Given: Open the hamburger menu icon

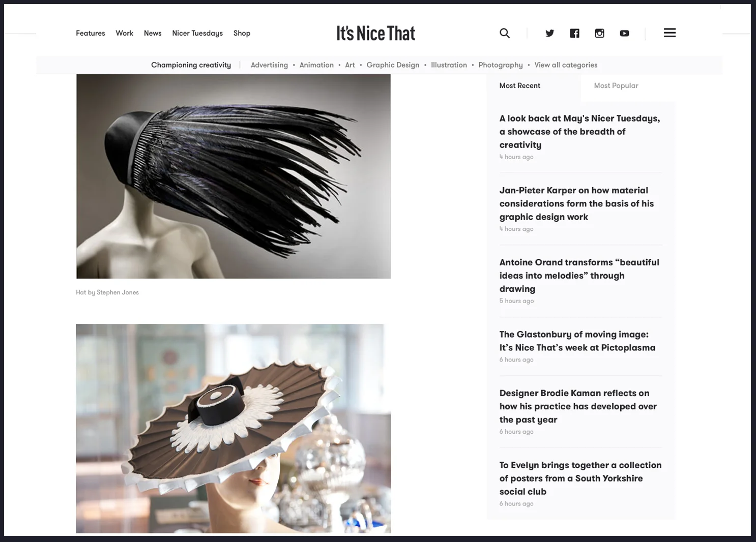Looking at the screenshot, I should [670, 33].
